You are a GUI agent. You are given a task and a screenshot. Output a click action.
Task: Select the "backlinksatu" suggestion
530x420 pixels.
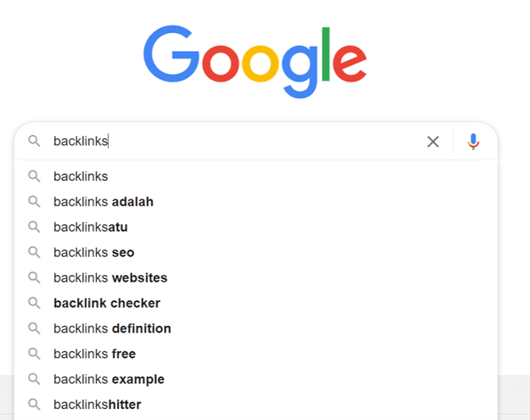(x=256, y=227)
